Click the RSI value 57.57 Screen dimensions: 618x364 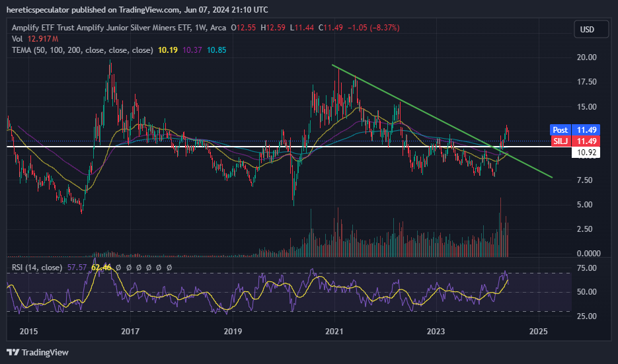(77, 268)
